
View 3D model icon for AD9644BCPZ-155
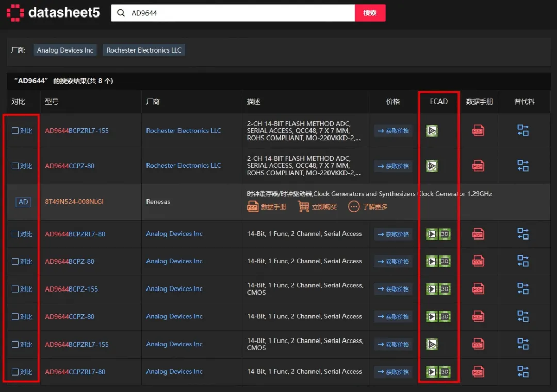click(x=445, y=289)
